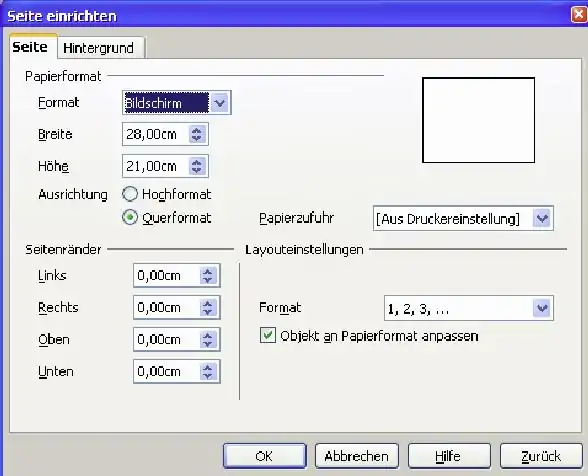Screen dimensions: 588x476
Task: Click into the Breite width field
Action: pyautogui.click(x=156, y=134)
